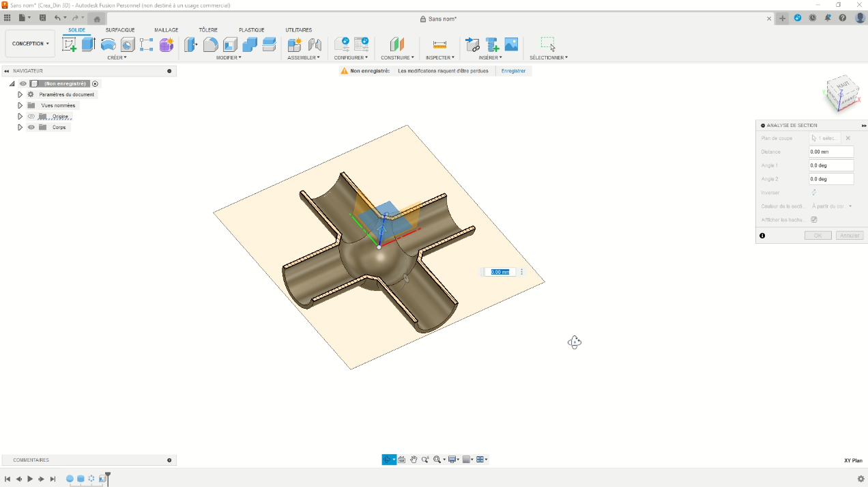868x487 pixels.
Task: Click the Inverser flip direction icon
Action: (x=813, y=193)
